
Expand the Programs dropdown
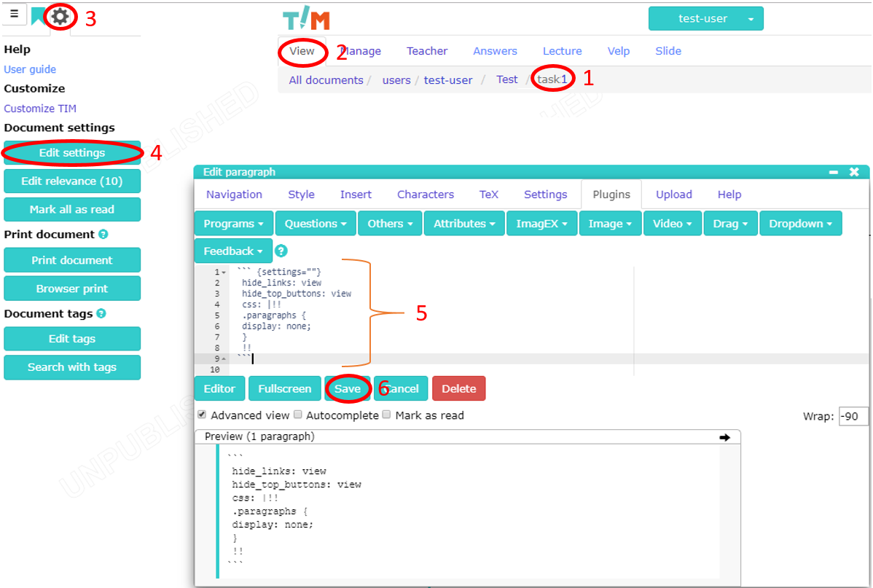coord(234,223)
